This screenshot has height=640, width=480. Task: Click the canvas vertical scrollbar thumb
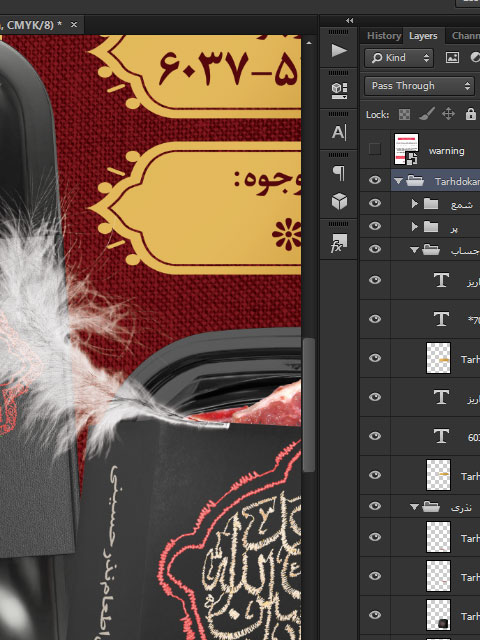click(x=309, y=405)
